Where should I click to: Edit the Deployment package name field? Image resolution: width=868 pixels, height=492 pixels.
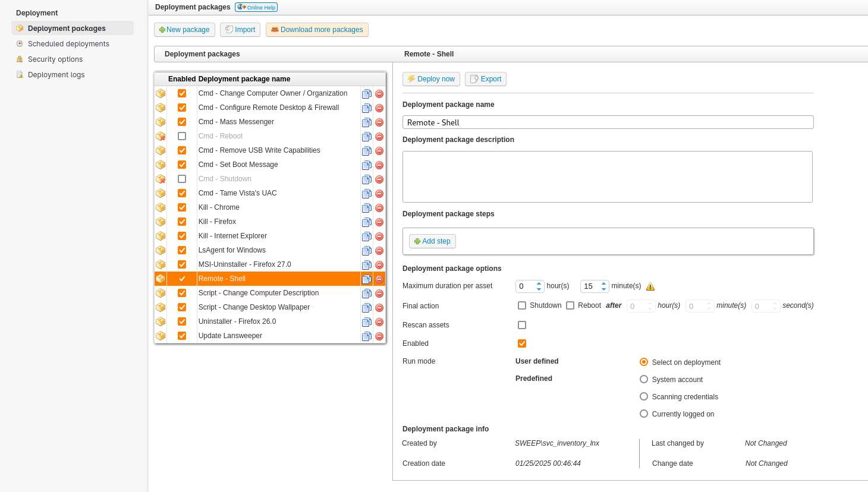point(608,122)
